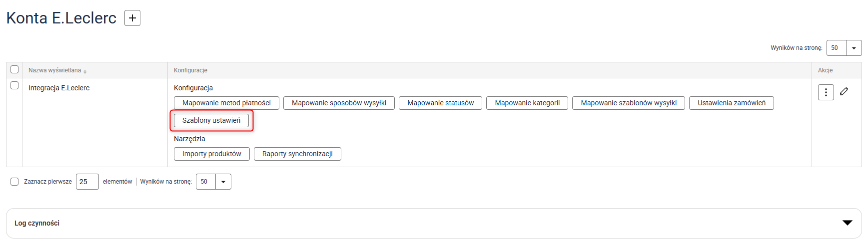868x245 pixels.
Task: Click the pencil edit icon
Action: click(x=844, y=91)
